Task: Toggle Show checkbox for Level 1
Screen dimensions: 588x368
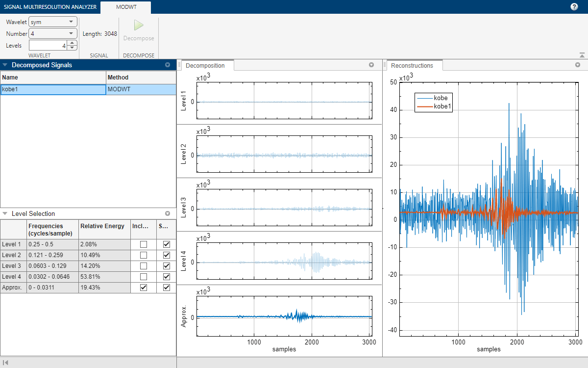Action: 167,244
